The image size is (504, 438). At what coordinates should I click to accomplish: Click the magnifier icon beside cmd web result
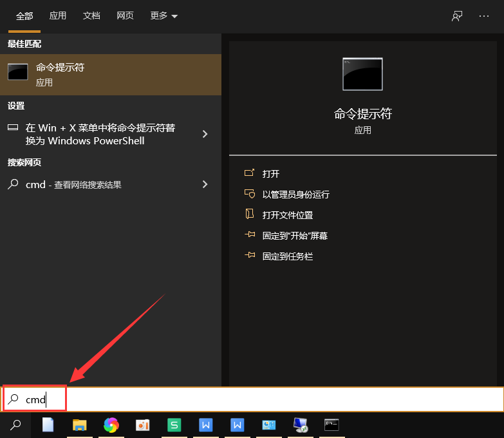tap(13, 184)
